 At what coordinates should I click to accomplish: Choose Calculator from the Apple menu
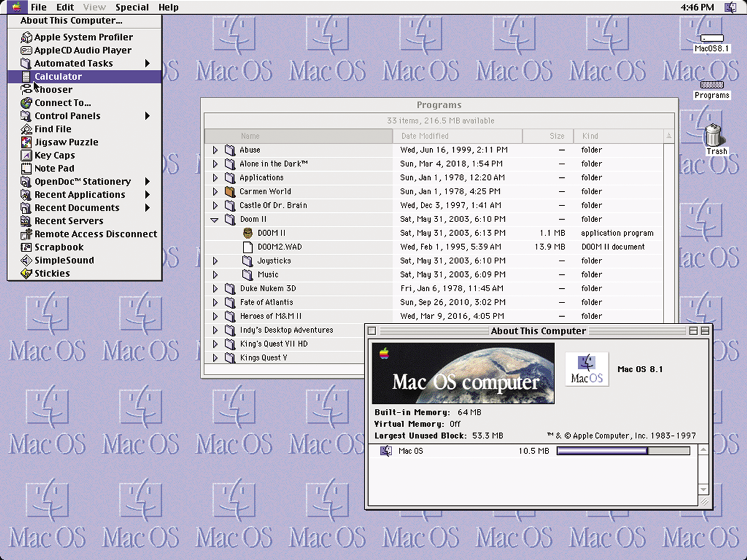click(58, 77)
